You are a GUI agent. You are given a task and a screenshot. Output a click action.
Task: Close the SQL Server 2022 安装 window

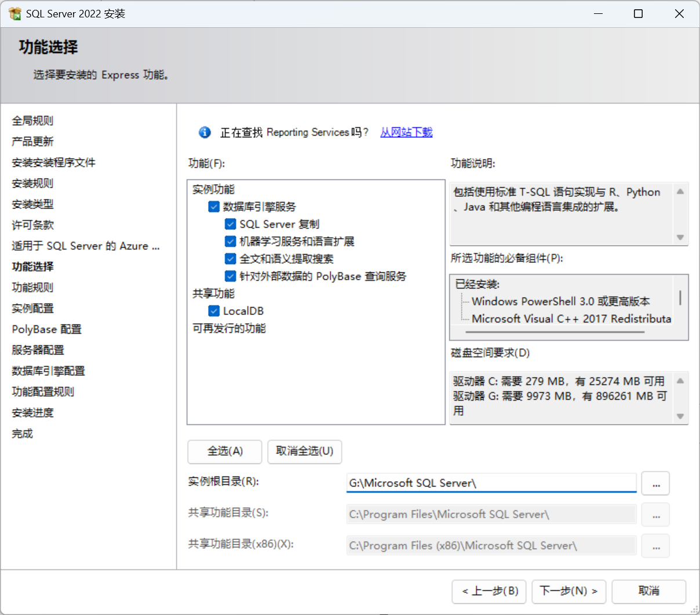(x=679, y=14)
